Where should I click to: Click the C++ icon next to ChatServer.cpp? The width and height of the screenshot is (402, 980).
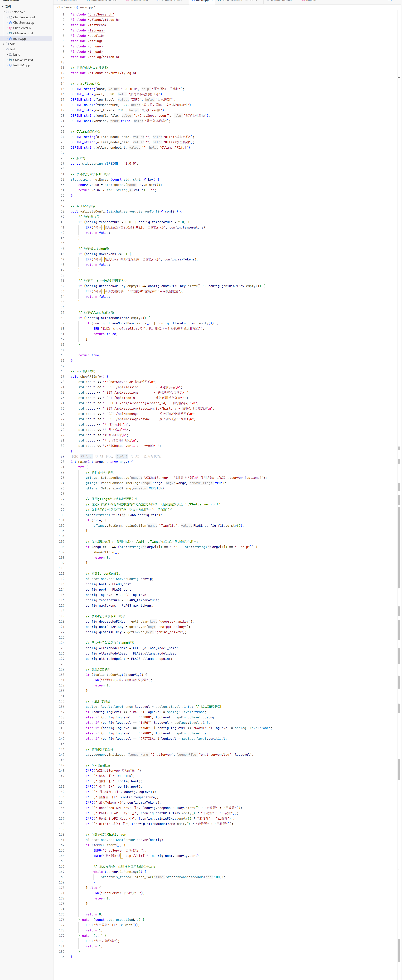click(x=10, y=23)
